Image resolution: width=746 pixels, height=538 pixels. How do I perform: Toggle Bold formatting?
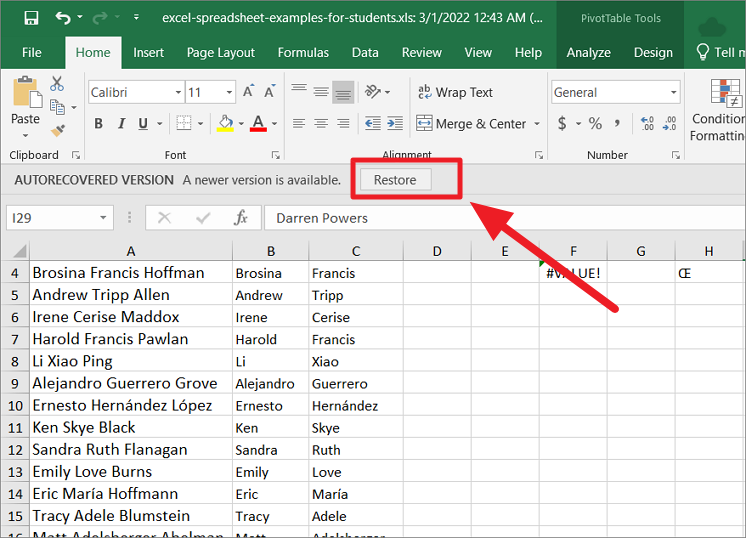coord(98,124)
